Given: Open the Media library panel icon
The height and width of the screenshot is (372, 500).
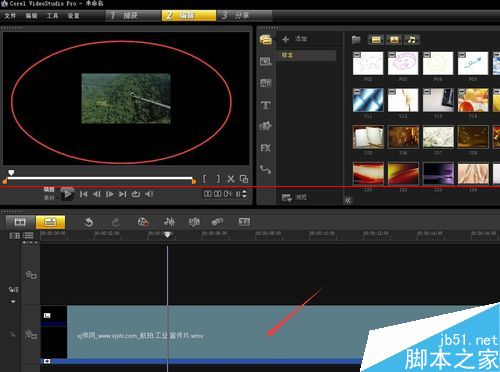Looking at the screenshot, I should pos(266,40).
